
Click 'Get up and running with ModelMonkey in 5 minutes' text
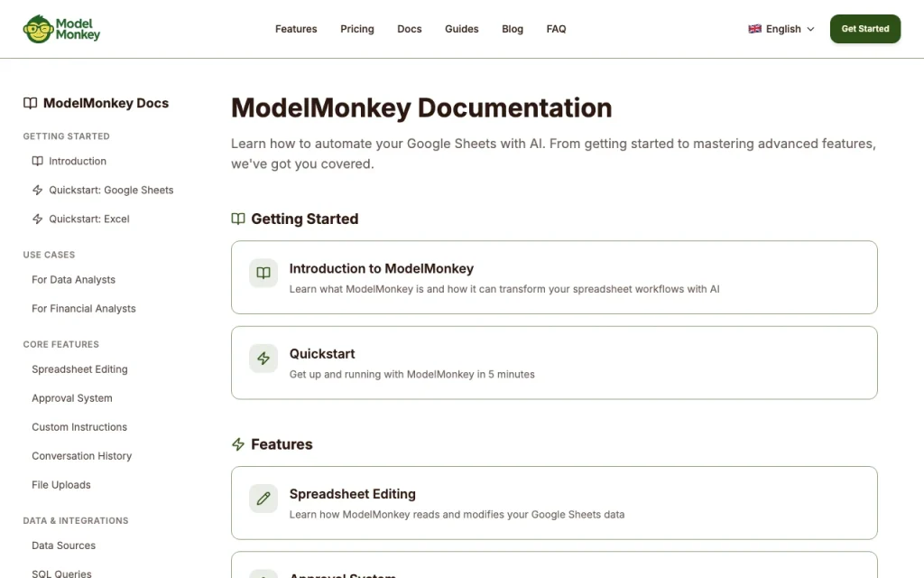411,375
